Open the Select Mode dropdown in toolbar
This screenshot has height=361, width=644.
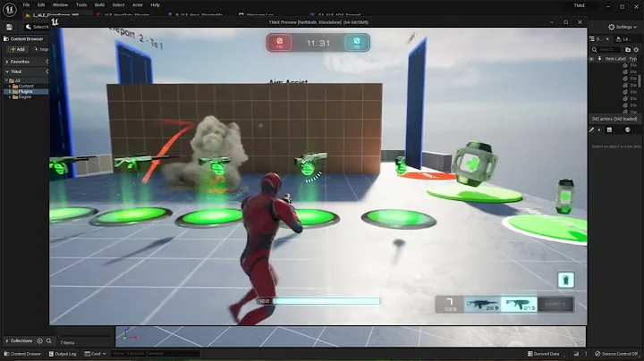click(36, 27)
